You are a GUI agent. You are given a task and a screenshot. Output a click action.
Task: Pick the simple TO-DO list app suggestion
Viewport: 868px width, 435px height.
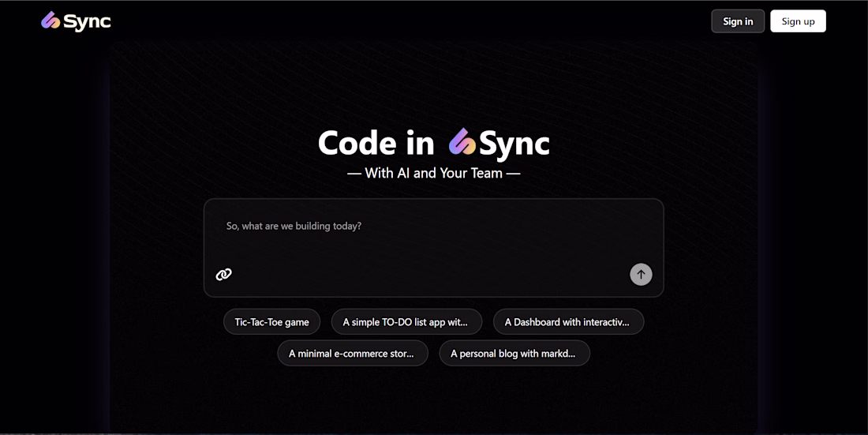(406, 322)
